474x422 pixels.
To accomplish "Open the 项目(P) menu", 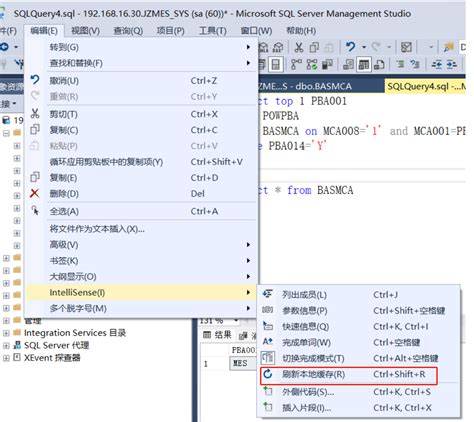I will (x=170, y=31).
